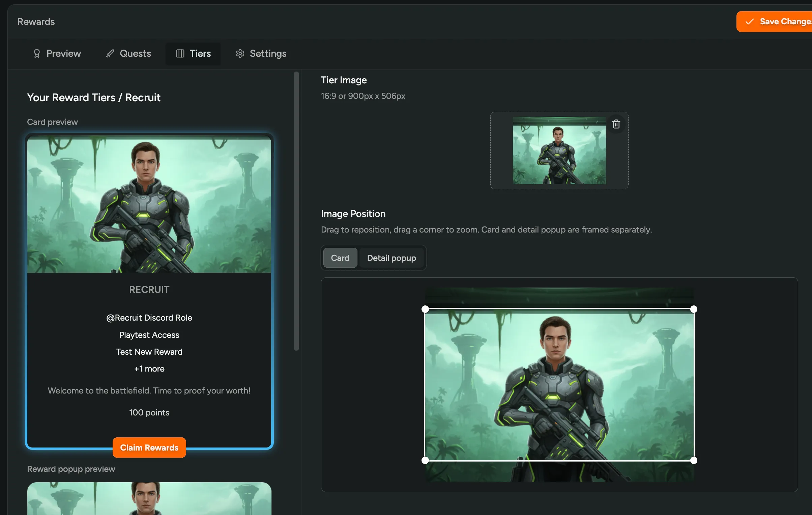Image resolution: width=812 pixels, height=515 pixels.
Task: Open the Preview tab
Action: 57,53
